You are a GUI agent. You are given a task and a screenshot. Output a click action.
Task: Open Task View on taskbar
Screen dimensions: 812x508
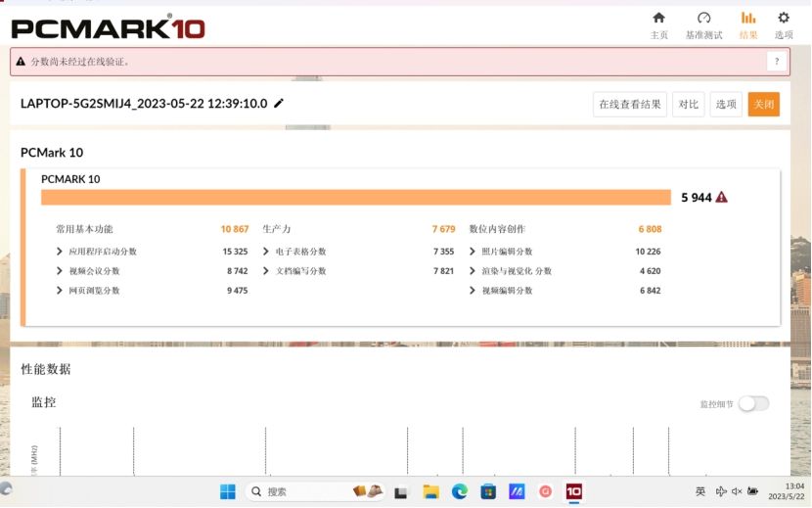pyautogui.click(x=400, y=492)
